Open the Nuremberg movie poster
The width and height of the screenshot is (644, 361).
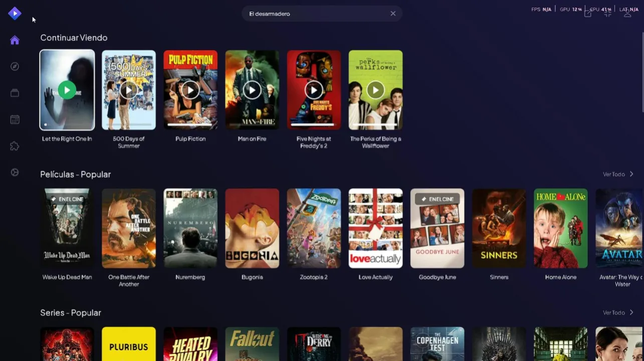coord(190,228)
